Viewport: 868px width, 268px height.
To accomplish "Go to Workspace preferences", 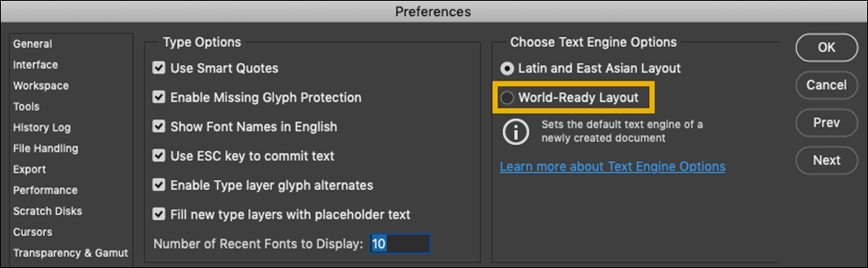I will coord(41,86).
